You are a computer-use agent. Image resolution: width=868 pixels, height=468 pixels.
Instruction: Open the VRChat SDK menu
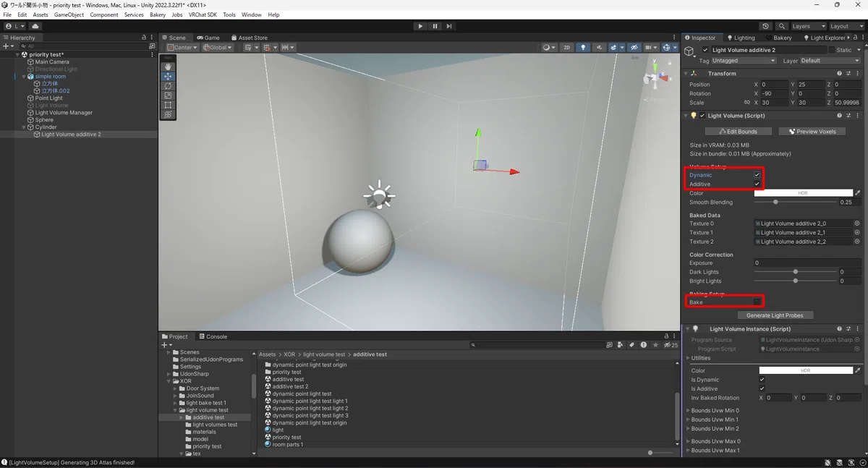tap(203, 14)
